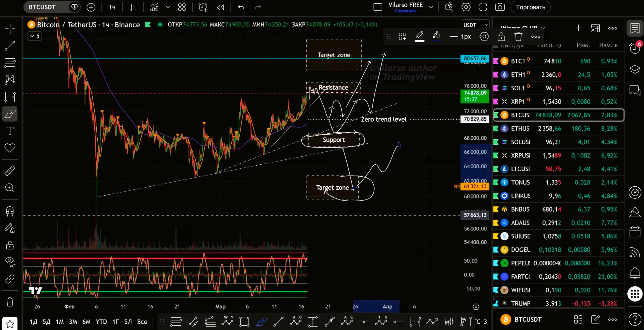Viewport: 644px width, 330px height.
Task: Click the Сохранить link under layout name
Action: (x=405, y=11)
